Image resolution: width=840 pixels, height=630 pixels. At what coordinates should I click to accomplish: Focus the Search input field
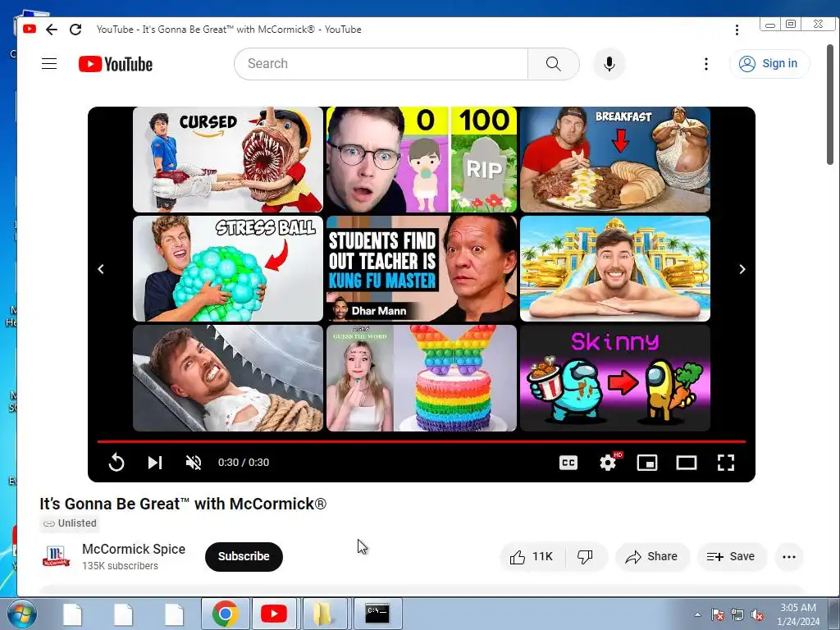[x=381, y=64]
